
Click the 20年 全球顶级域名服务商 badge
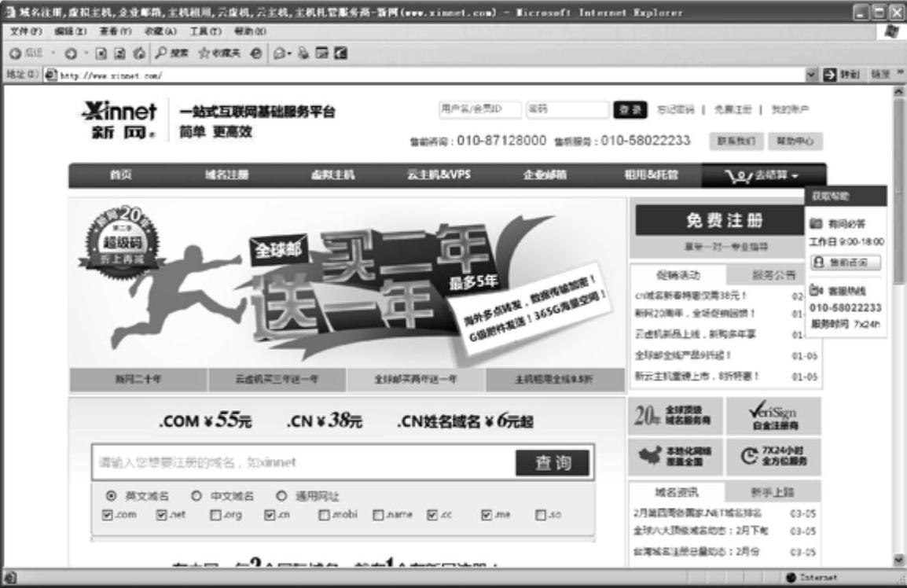(x=676, y=417)
